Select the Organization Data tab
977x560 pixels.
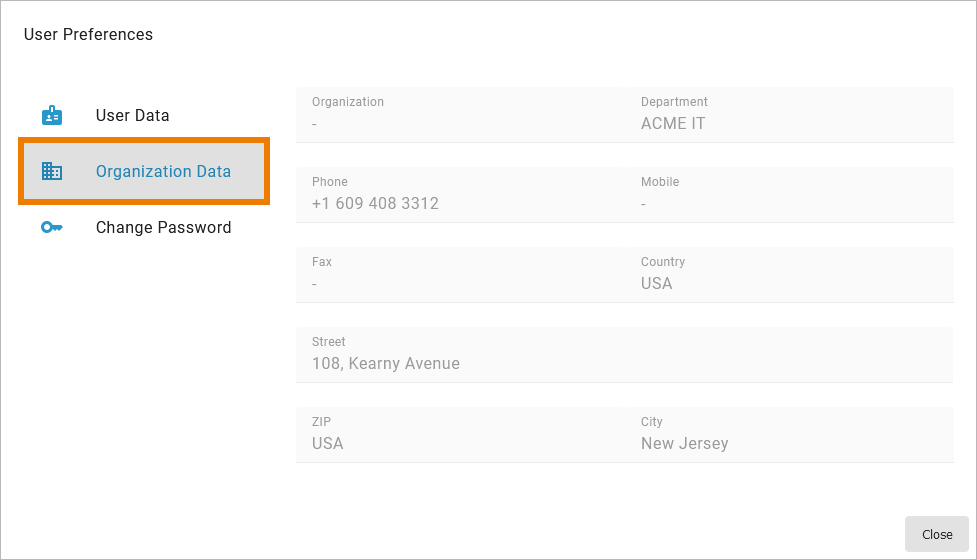pyautogui.click(x=163, y=171)
